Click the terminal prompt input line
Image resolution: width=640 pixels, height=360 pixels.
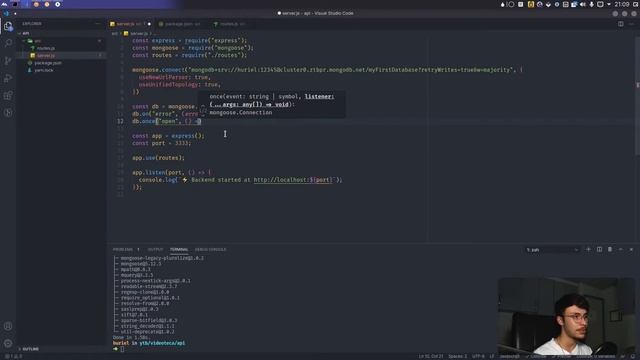[122, 349]
